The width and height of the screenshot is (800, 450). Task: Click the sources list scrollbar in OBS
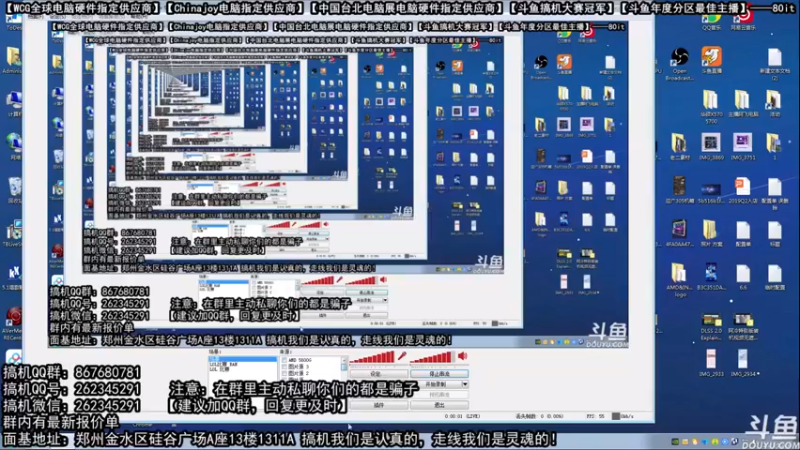pyautogui.click(x=344, y=366)
